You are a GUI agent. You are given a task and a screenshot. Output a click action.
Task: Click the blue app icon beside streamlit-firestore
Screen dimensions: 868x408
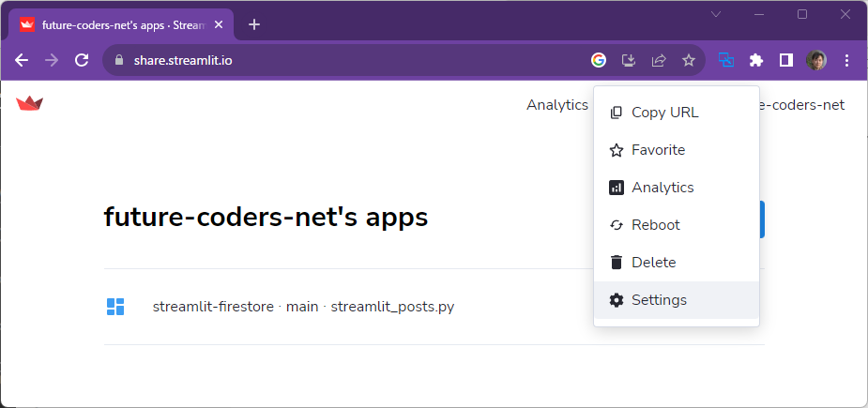click(x=115, y=307)
